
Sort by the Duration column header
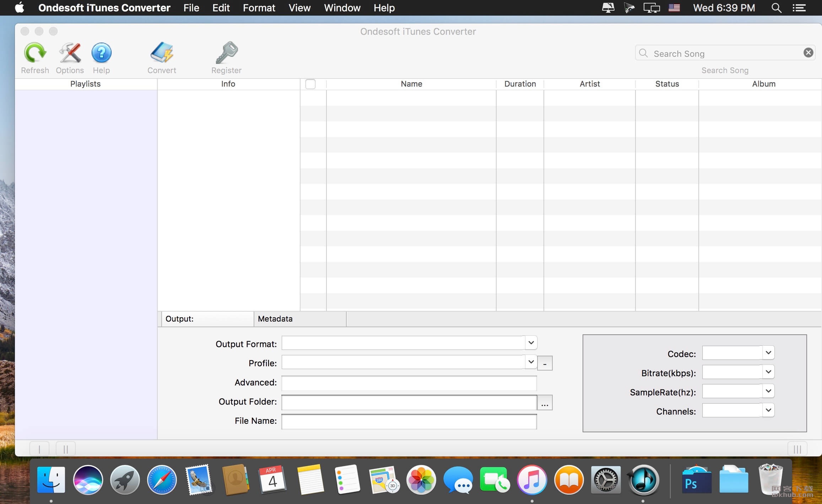coord(520,84)
